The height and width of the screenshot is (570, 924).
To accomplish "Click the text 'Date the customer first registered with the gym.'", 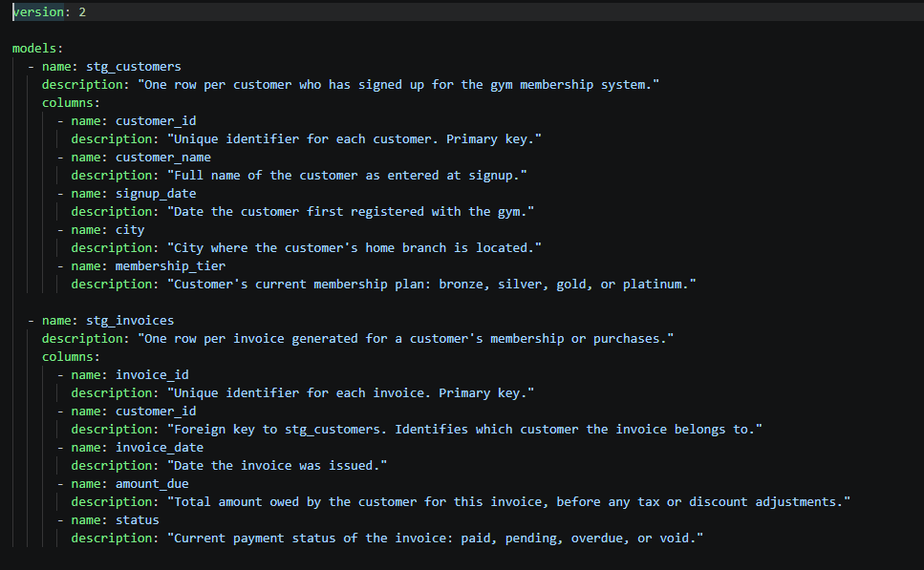I will tap(351, 212).
